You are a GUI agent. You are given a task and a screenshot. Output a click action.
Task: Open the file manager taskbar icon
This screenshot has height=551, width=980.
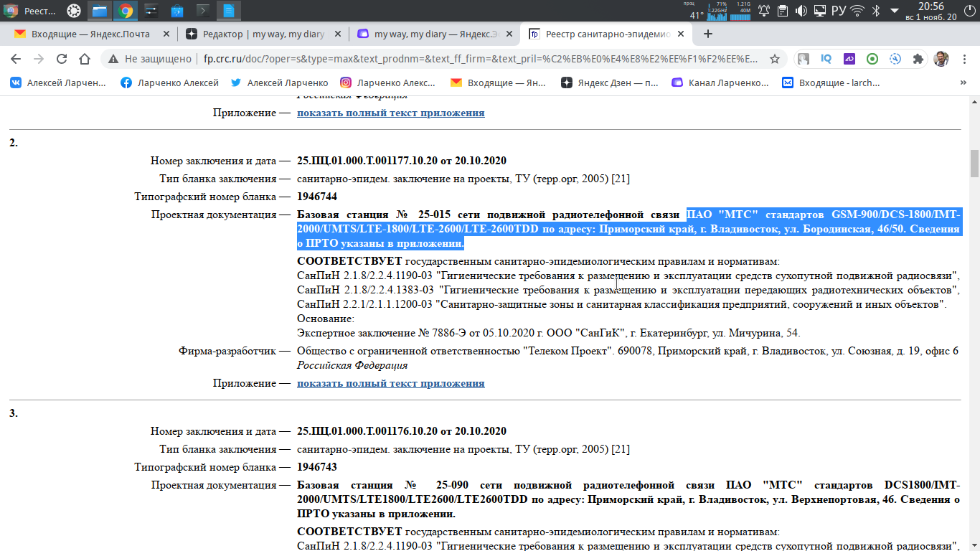coord(99,11)
